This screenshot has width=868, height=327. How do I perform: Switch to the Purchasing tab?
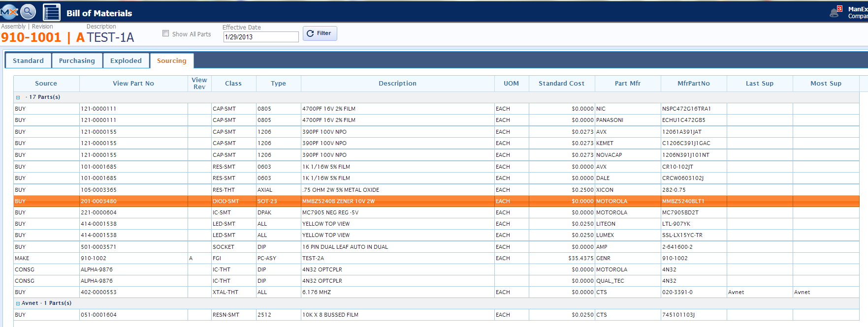click(x=77, y=60)
